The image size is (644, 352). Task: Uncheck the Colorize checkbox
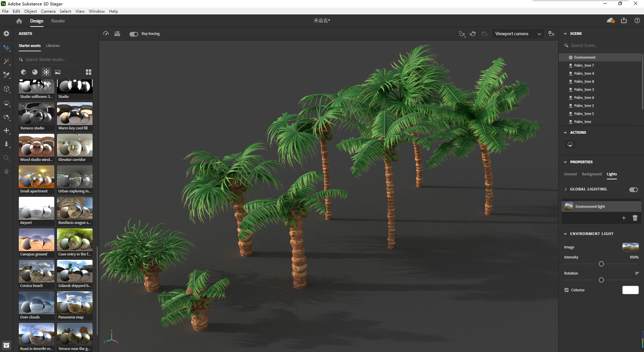click(566, 290)
